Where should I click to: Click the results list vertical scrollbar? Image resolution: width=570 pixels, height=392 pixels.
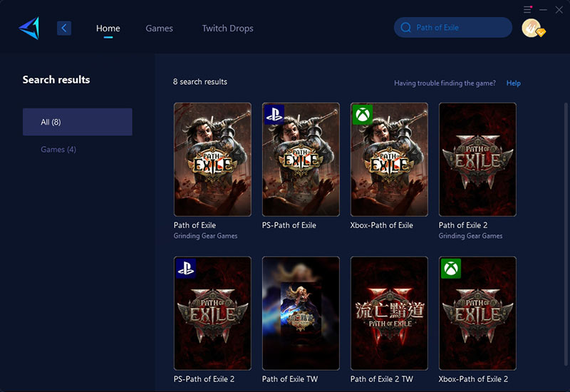coord(566,234)
